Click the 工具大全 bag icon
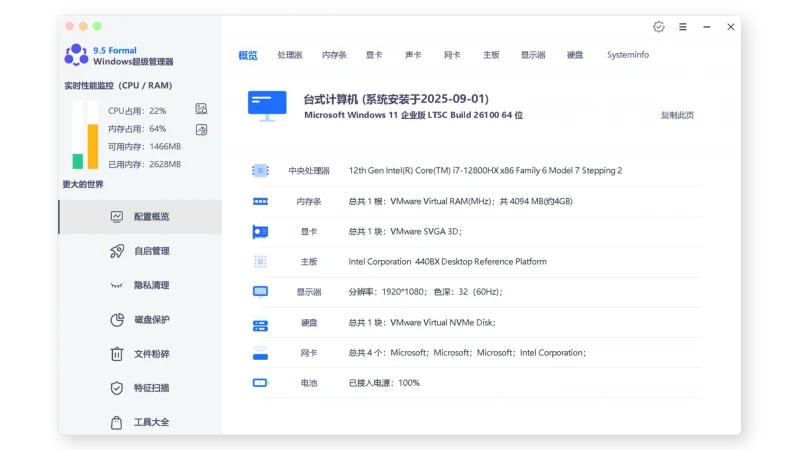The width and height of the screenshot is (800, 450). pyautogui.click(x=117, y=422)
